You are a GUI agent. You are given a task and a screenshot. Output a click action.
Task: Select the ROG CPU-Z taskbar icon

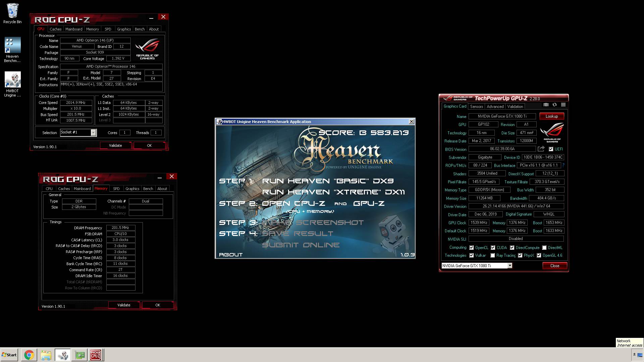coord(96,355)
